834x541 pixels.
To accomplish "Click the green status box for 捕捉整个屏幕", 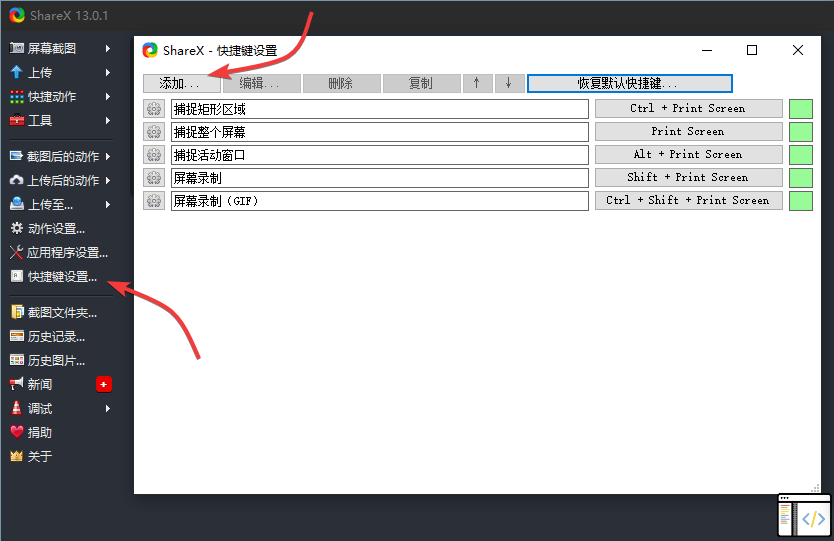I will point(800,131).
